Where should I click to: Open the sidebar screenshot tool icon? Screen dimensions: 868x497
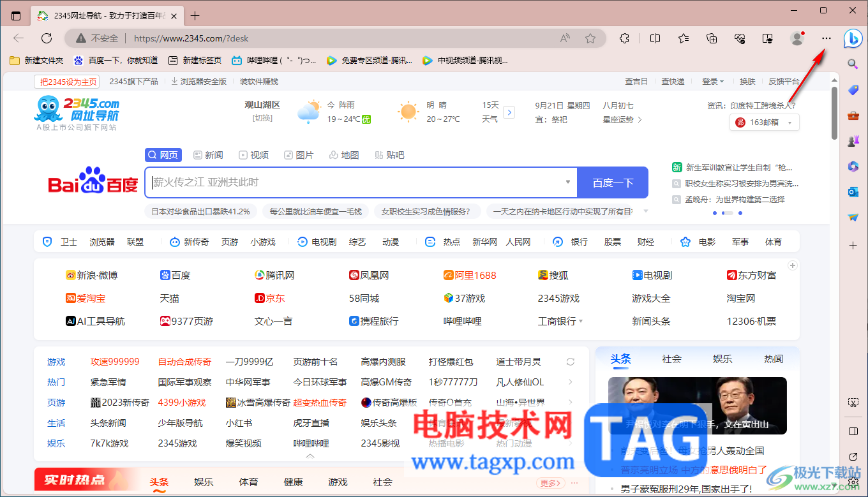(x=853, y=403)
